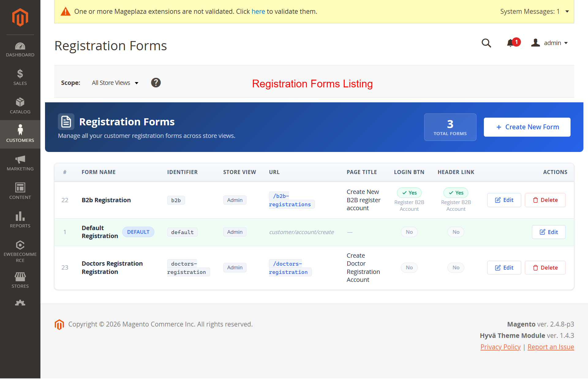Viewport: 588px width, 379px height.
Task: Click the magnifying glass search icon
Action: (x=486, y=43)
